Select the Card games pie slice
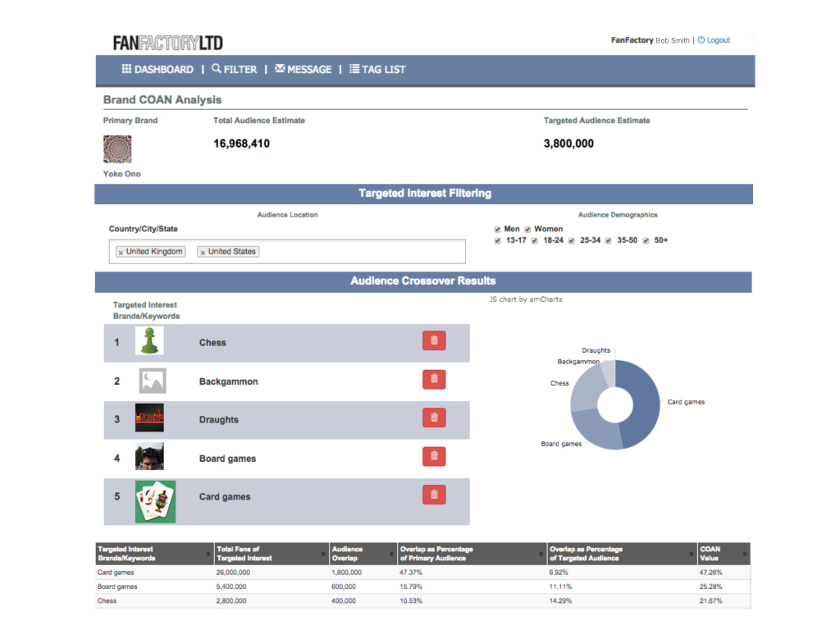Screen dimensions: 840x630 click(646, 404)
